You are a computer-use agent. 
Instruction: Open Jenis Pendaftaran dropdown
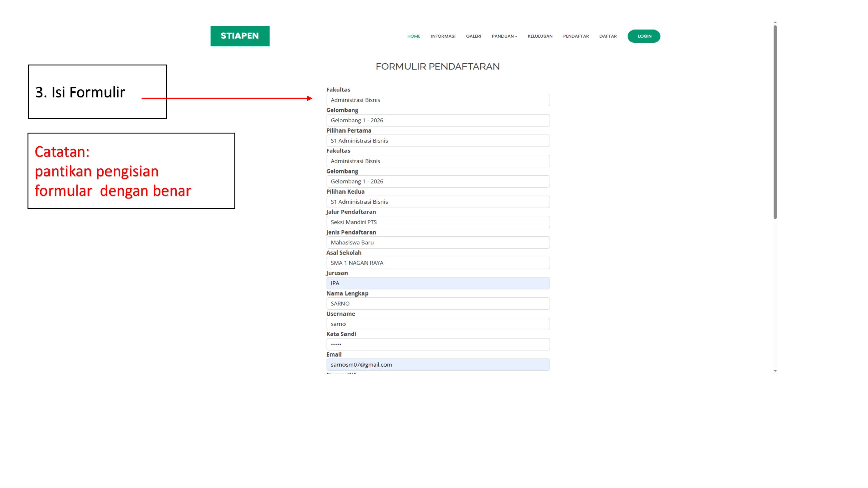(x=437, y=242)
